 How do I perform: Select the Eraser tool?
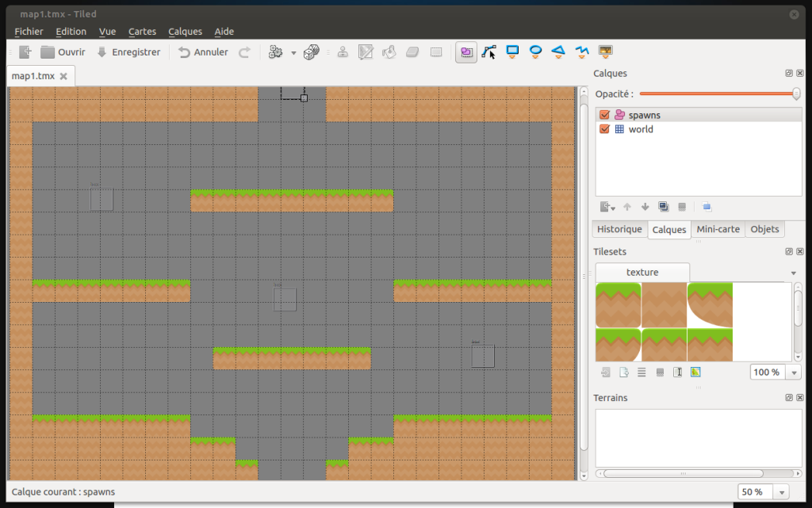point(412,52)
